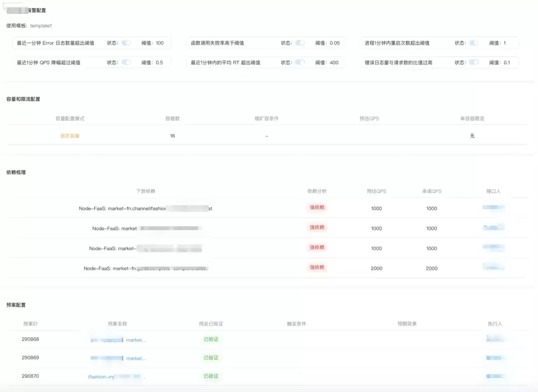Image resolution: width=538 pixels, height=392 pixels.
Task: Click the committed QPS value 2000
Action: pos(431,268)
